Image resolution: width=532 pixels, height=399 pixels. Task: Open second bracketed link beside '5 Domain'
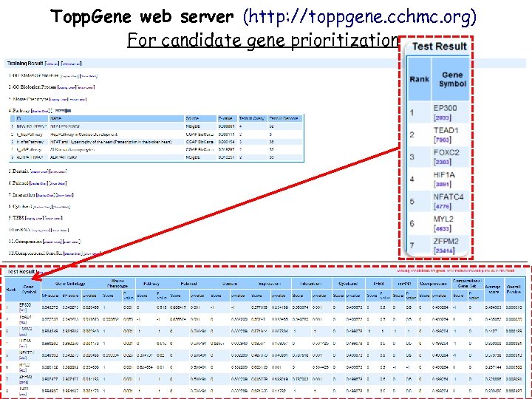click(x=58, y=171)
